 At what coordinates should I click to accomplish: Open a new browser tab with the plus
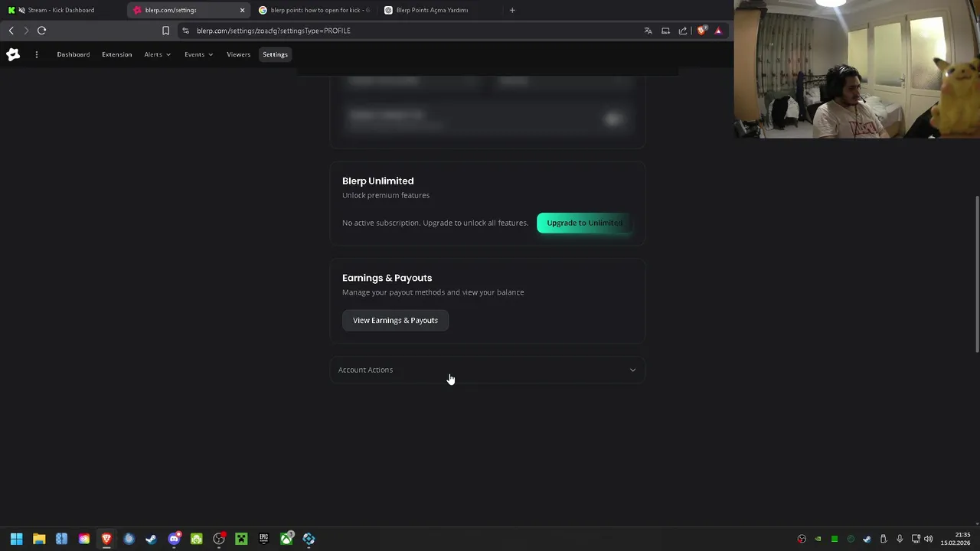click(x=512, y=10)
